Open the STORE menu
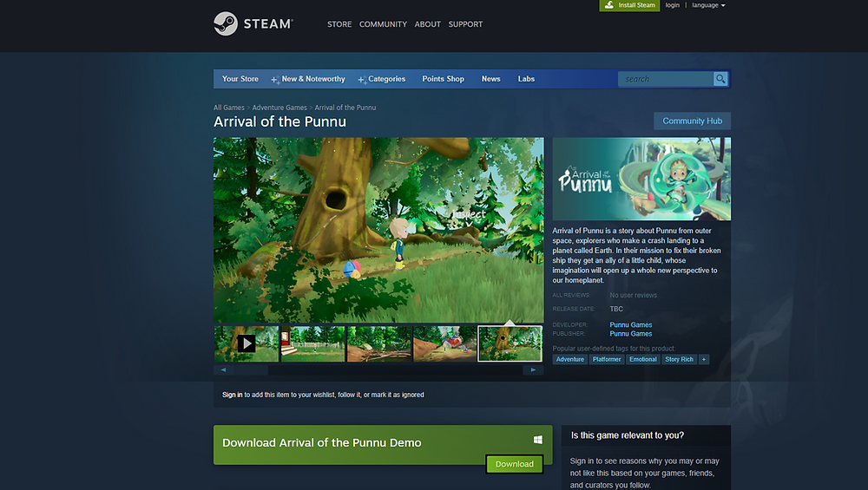This screenshot has width=868, height=490. (x=339, y=24)
